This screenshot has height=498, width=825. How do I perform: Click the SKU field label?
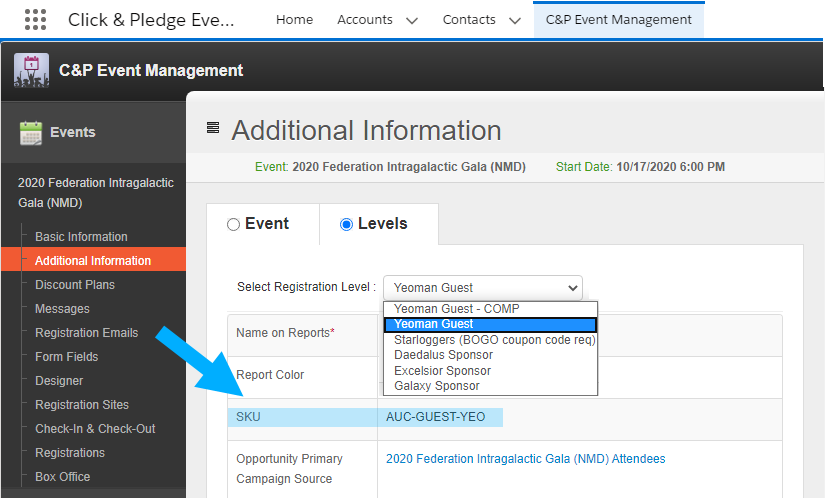tap(248, 417)
